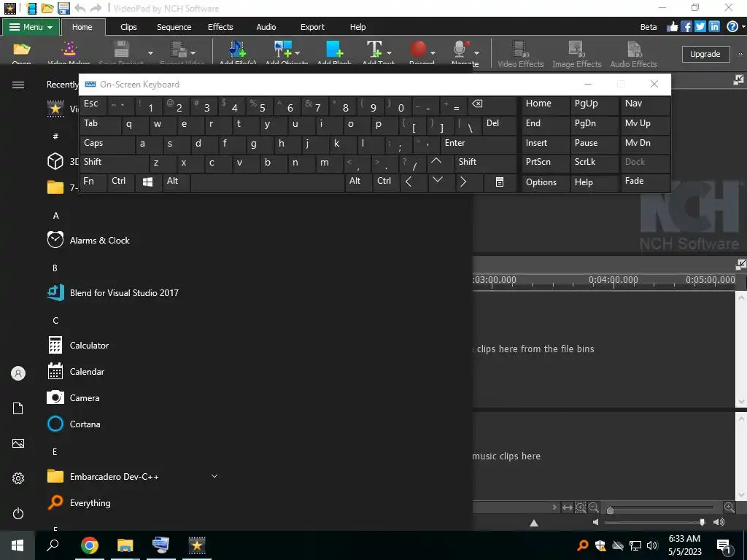Open Video Effects in the toolbar
The image size is (747, 560).
click(x=521, y=54)
